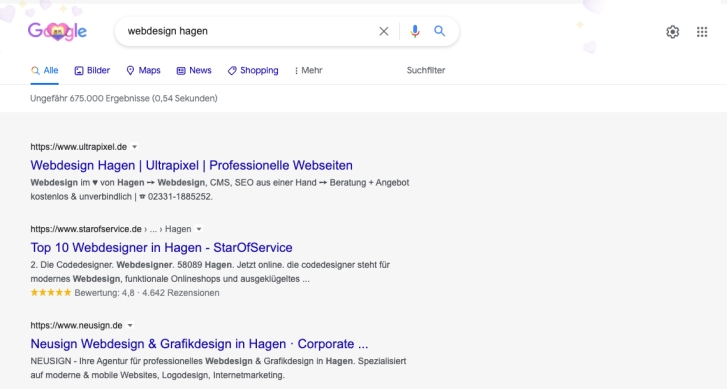This screenshot has height=389, width=727.
Task: Switch to the News tab
Action: (x=194, y=70)
